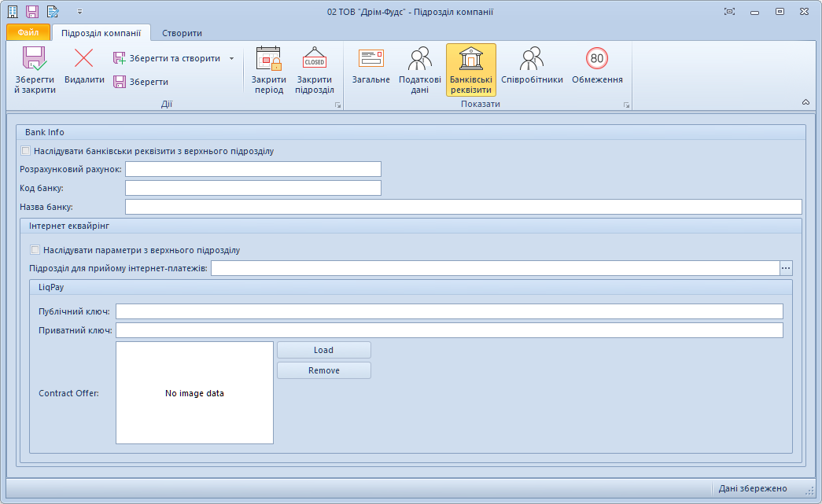
Task: Click the Розрахунковий рахунок input field
Action: point(252,169)
